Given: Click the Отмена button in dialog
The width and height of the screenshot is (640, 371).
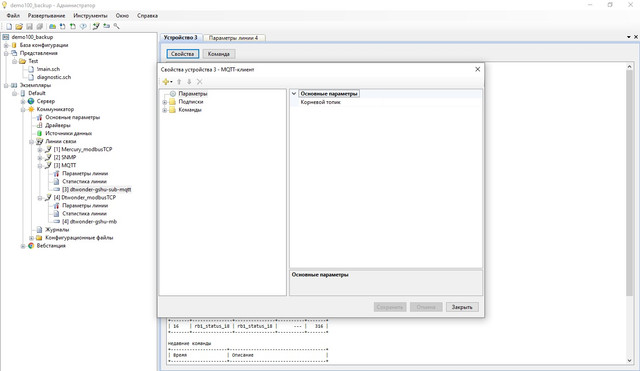Looking at the screenshot, I should click(426, 307).
